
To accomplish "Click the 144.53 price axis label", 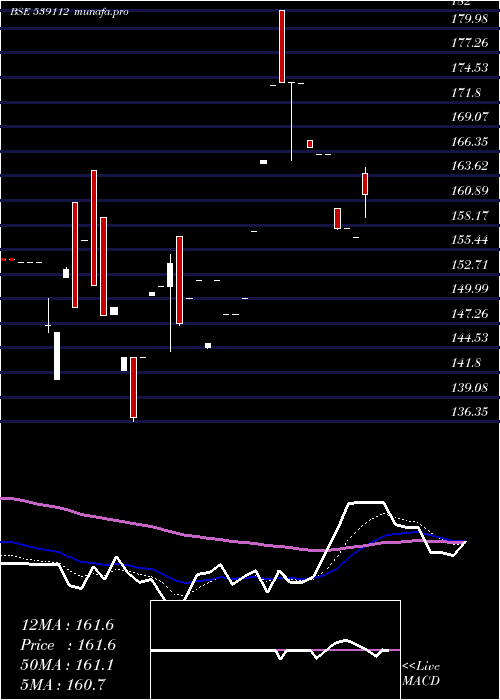I will pos(470,338).
